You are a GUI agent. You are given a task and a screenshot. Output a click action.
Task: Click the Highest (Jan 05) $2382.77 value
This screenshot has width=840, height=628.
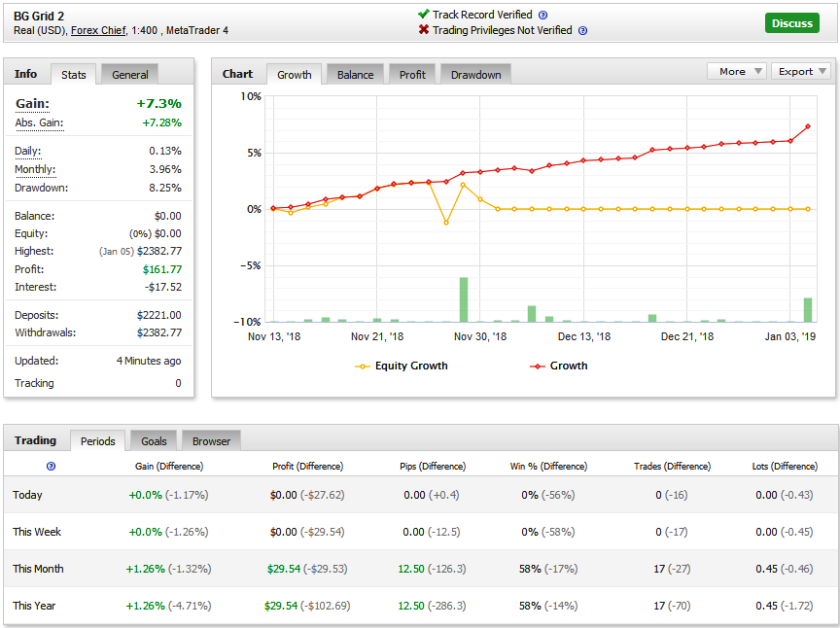[x=140, y=251]
